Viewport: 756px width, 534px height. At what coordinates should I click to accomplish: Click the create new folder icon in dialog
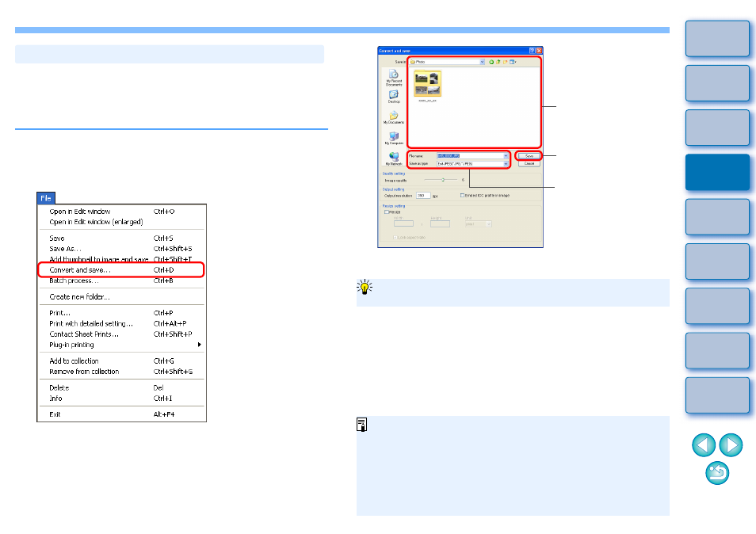point(505,62)
